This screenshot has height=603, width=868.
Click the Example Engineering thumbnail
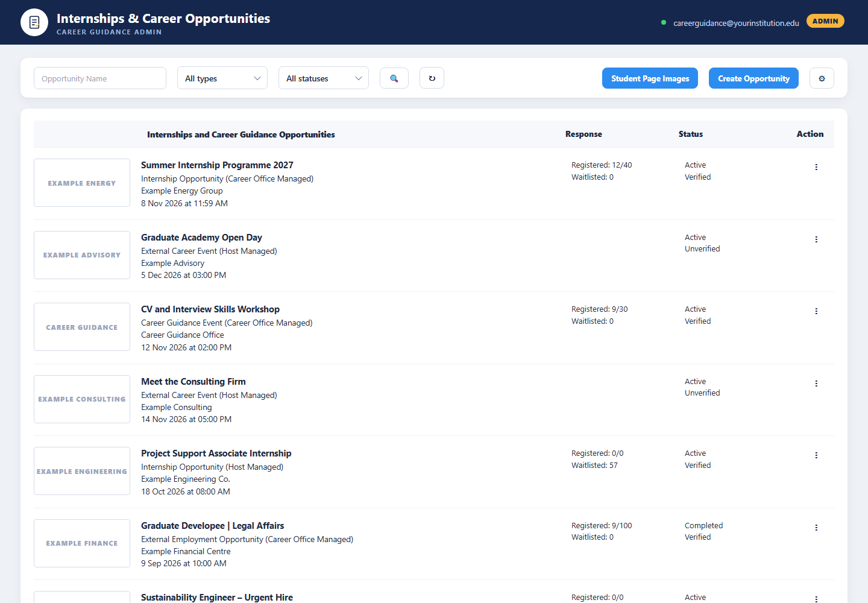coord(82,471)
